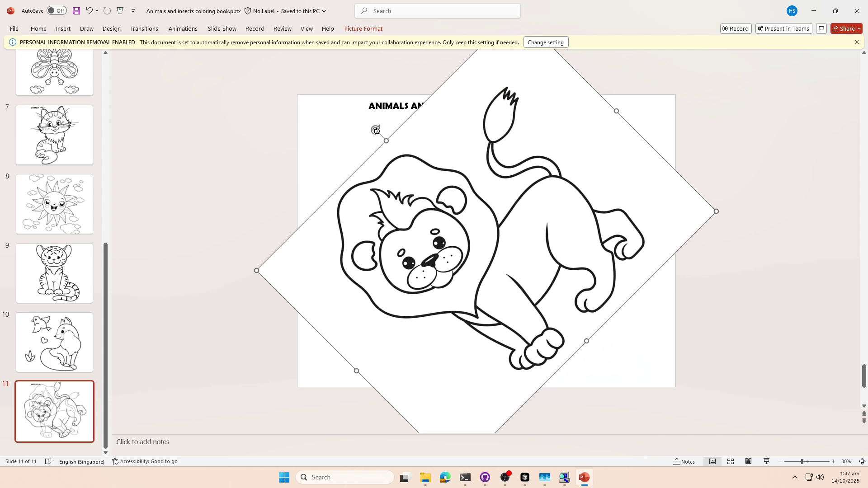Click the Change setting button
Screen dimensions: 868x488
[x=545, y=42]
